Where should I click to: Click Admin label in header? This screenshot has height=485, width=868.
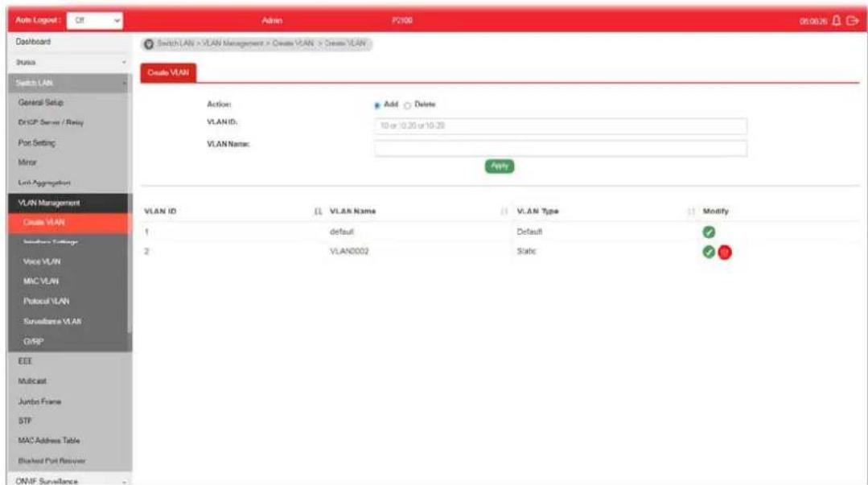pyautogui.click(x=272, y=20)
